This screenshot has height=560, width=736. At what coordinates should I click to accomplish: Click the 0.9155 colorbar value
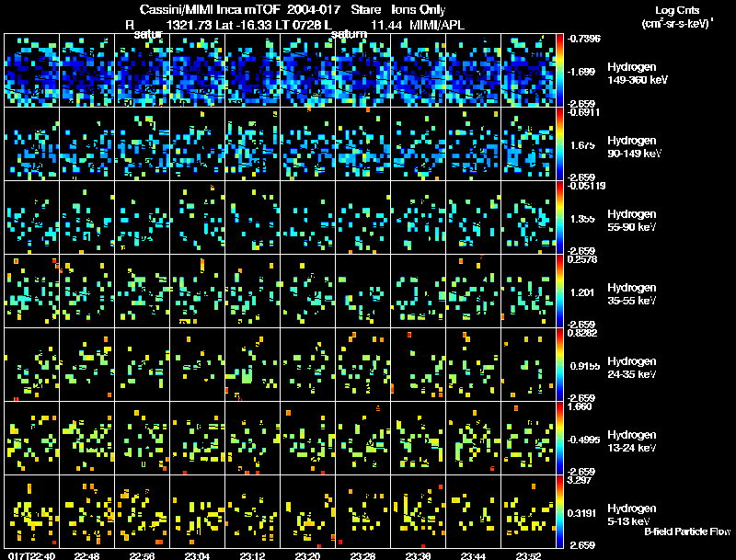click(585, 366)
